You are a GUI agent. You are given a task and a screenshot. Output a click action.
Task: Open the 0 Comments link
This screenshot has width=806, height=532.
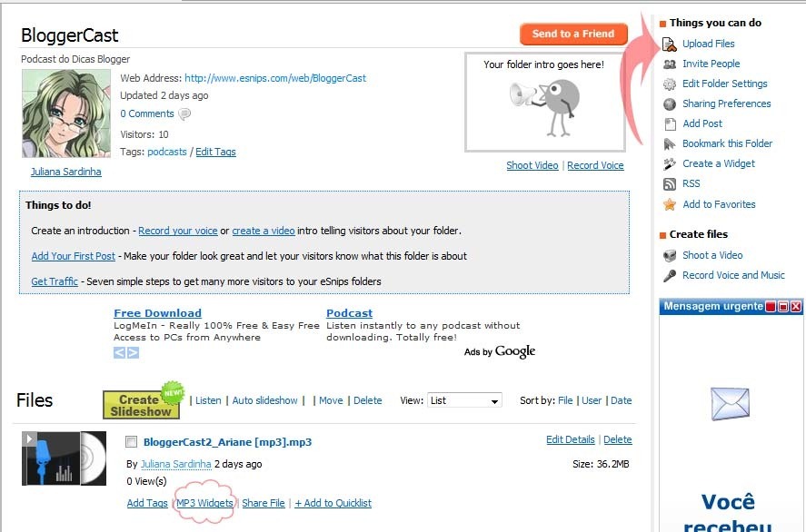point(147,114)
